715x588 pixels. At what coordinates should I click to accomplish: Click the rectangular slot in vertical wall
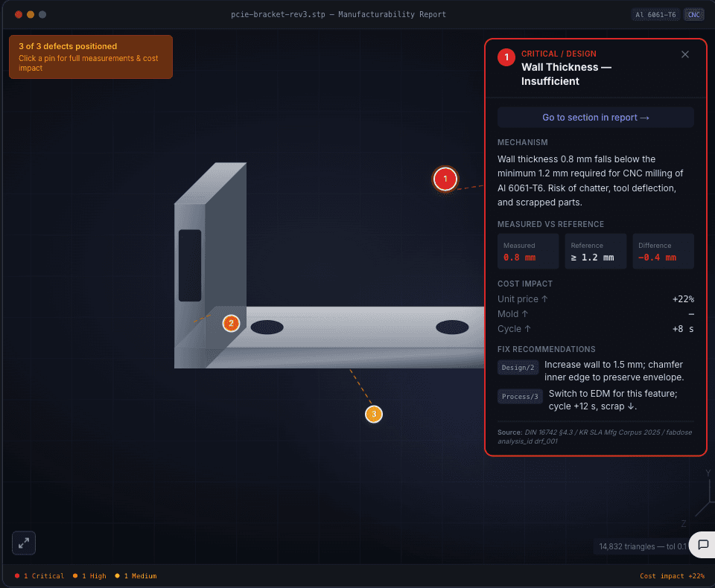coord(190,266)
